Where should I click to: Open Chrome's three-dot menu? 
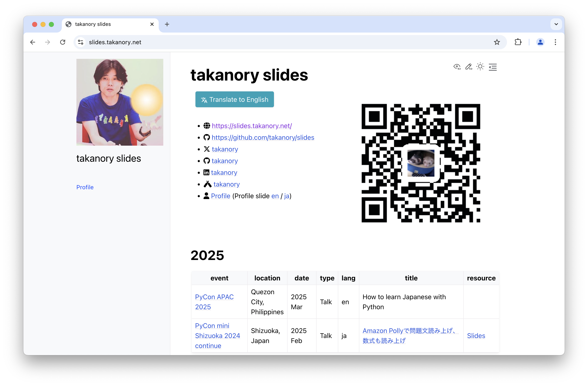point(555,42)
